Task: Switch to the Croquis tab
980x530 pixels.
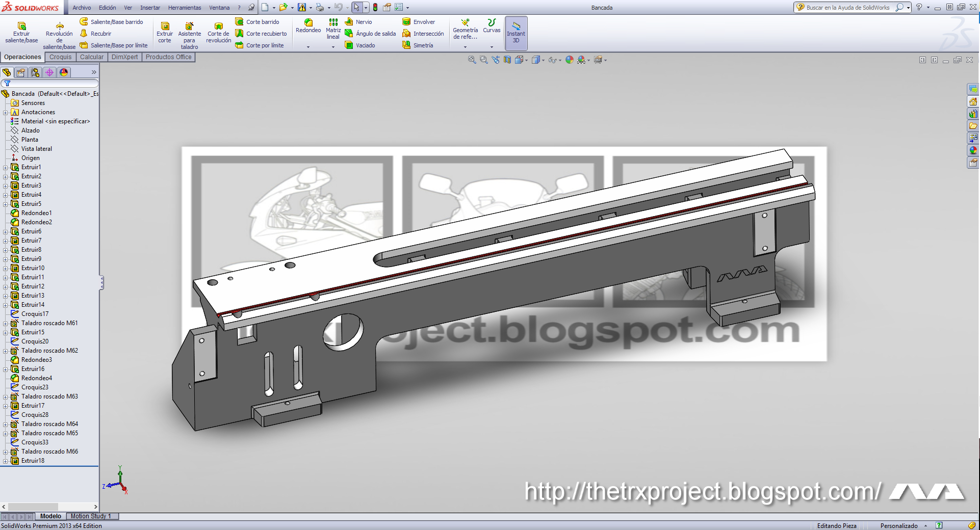Action: coord(61,57)
